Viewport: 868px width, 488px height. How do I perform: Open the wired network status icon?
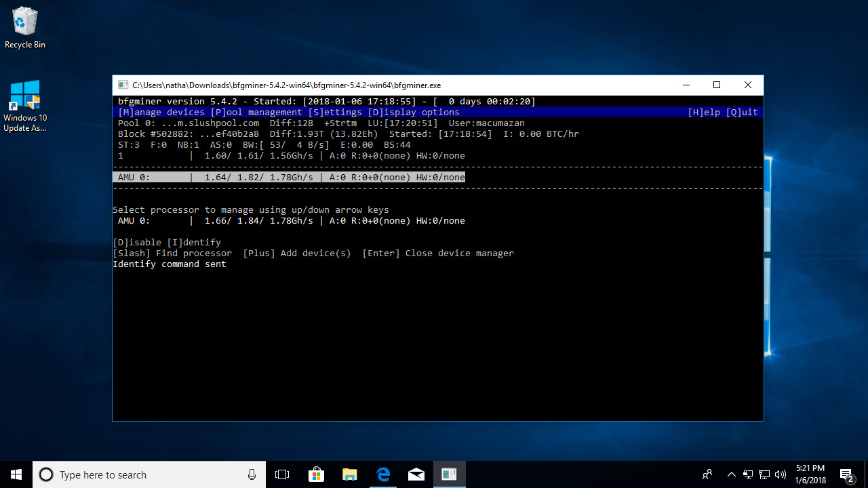(764, 474)
